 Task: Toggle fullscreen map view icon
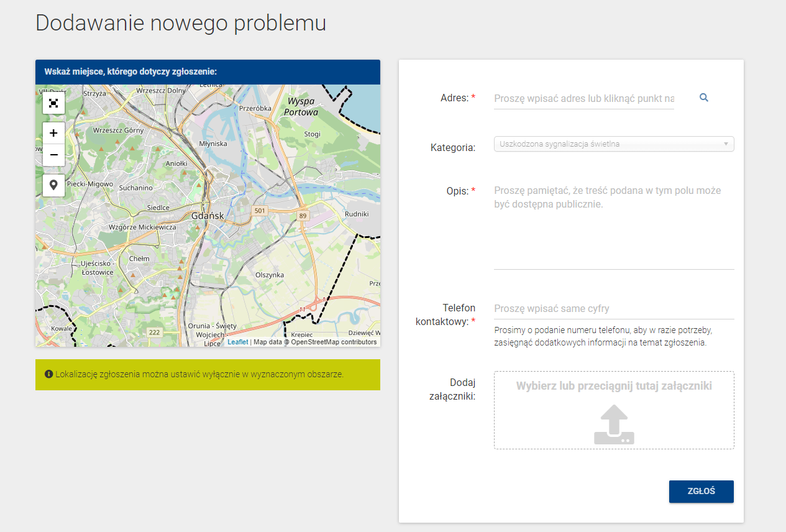(x=53, y=103)
